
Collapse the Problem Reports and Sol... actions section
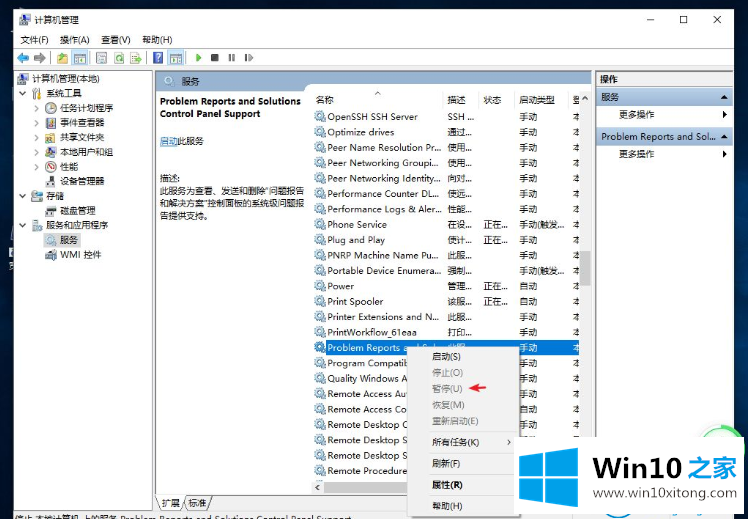(x=724, y=137)
